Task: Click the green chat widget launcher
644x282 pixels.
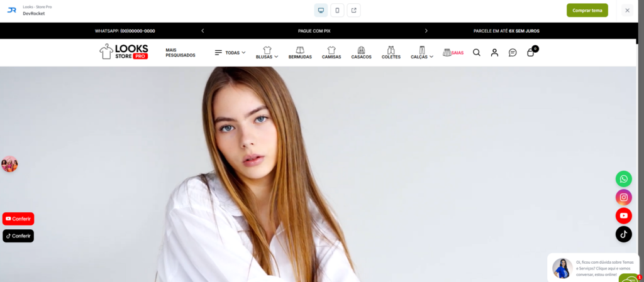Action: (x=629, y=278)
